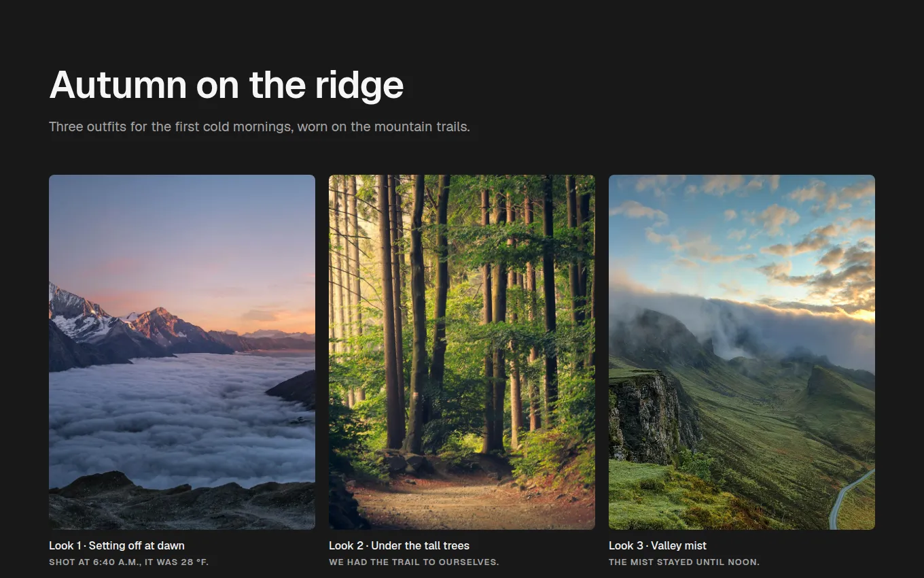Select the 'Look 1 · Setting off at dawn' caption
The image size is (924, 578).
117,545
